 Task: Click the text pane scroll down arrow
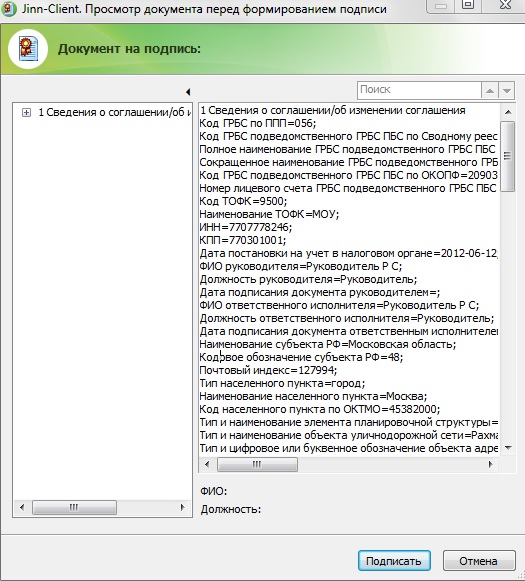point(508,448)
